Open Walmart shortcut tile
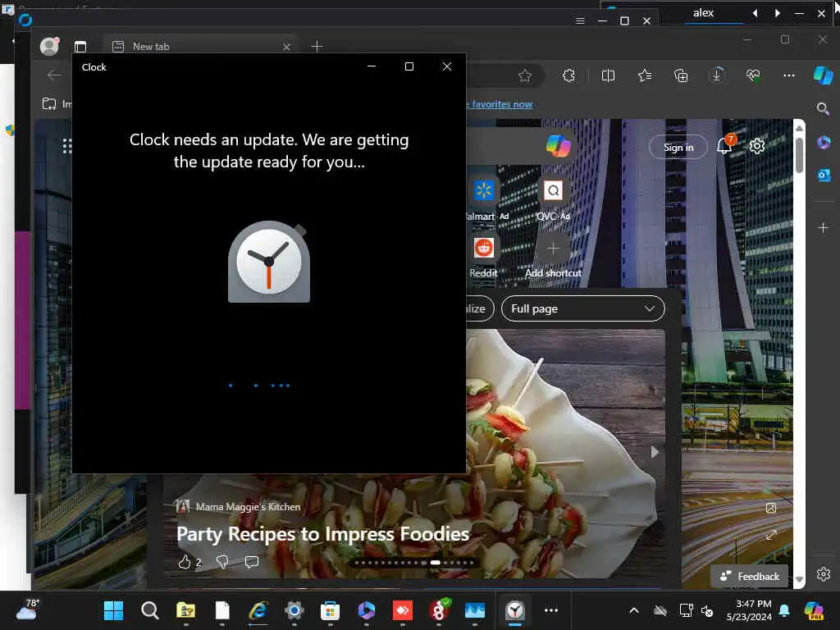Screen dimensions: 840x630 click(484, 190)
